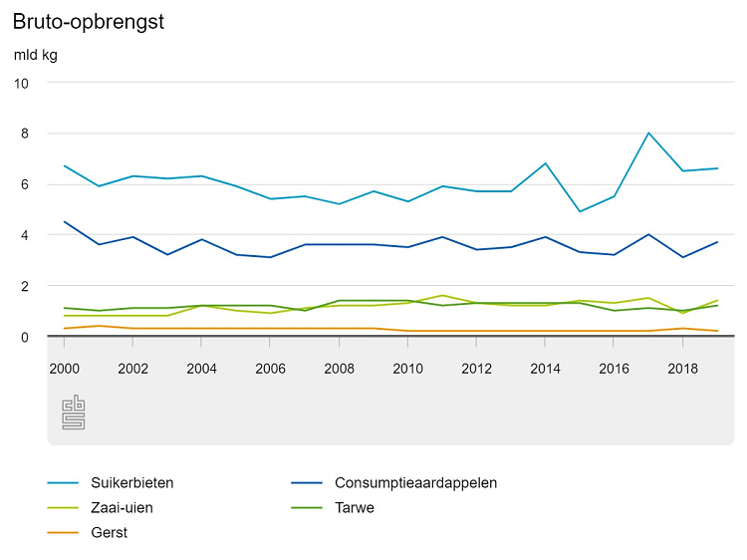Screen dimensions: 747x560
Task: Toggle the Zaai-uien legend label
Action: pyautogui.click(x=122, y=508)
